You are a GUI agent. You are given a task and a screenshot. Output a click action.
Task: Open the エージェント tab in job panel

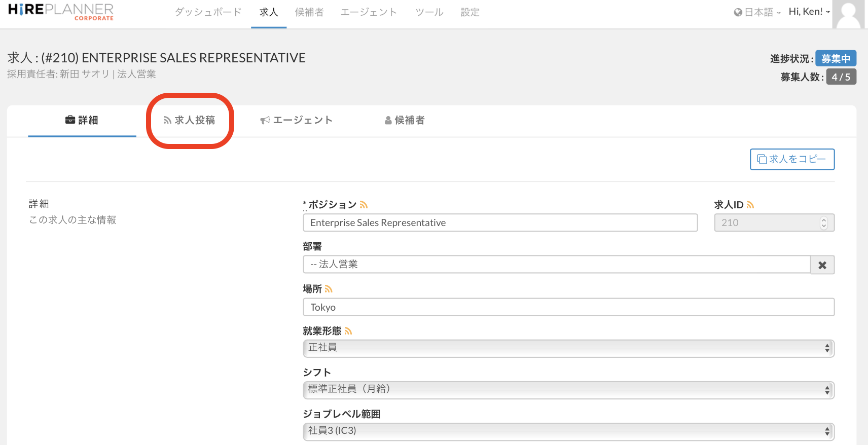(297, 120)
